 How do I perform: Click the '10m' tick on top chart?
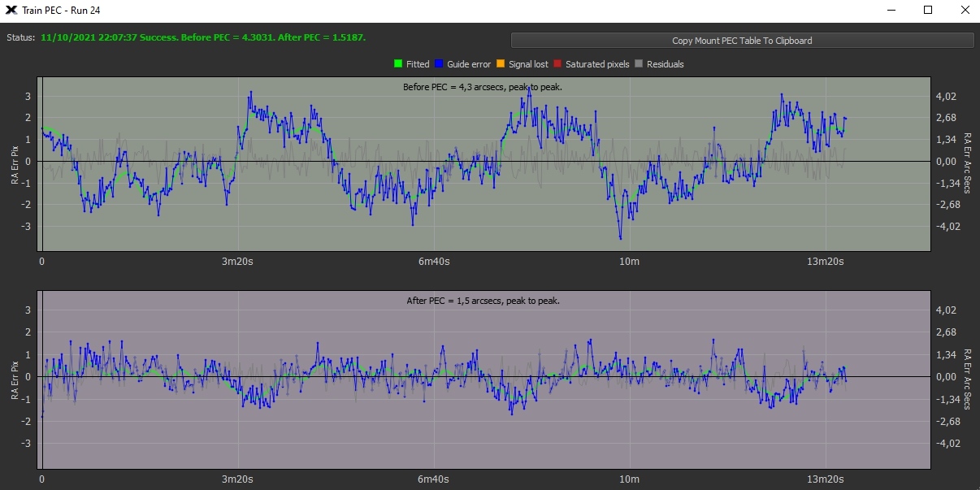[x=630, y=262]
